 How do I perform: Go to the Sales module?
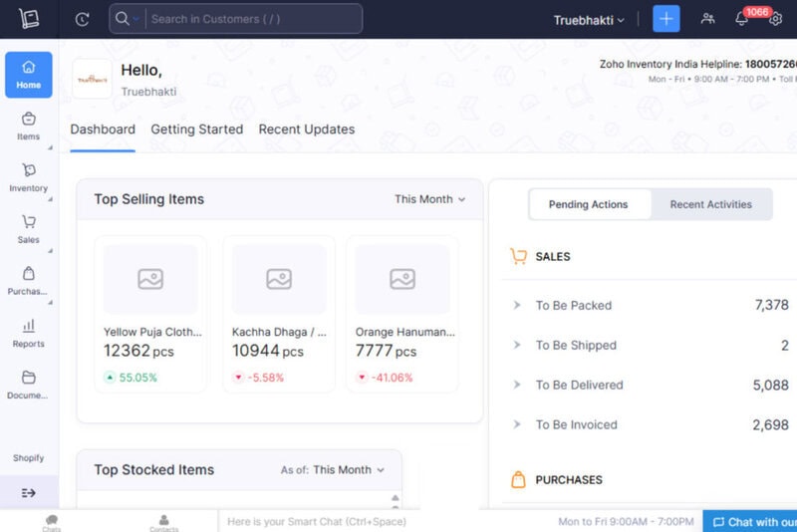point(29,230)
